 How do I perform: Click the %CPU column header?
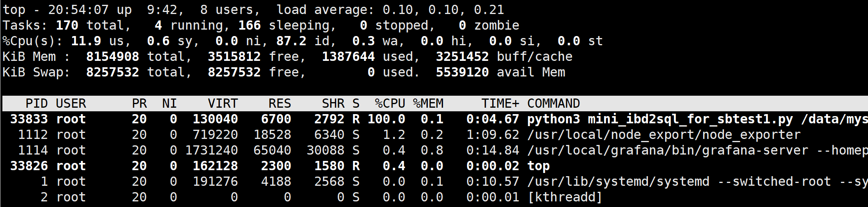point(390,103)
